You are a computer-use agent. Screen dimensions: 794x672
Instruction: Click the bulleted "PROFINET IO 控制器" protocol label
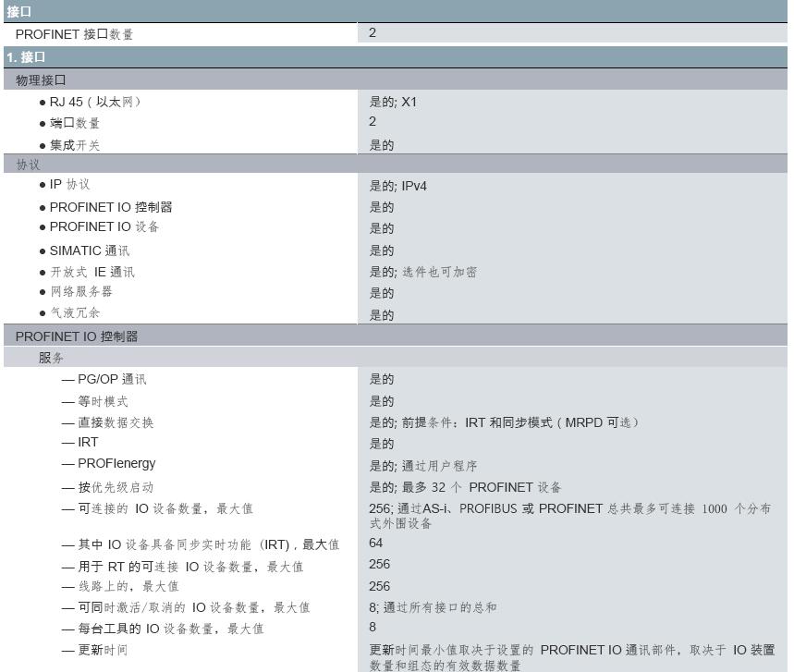point(111,207)
